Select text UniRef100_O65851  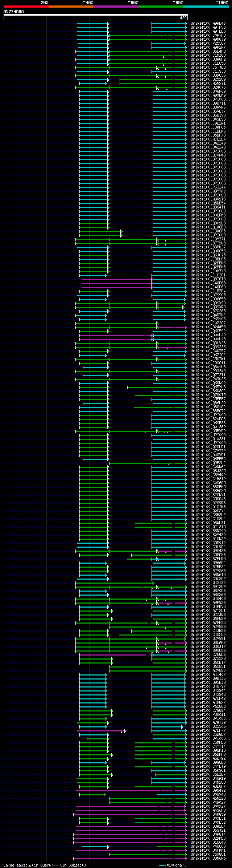click(208, 667)
